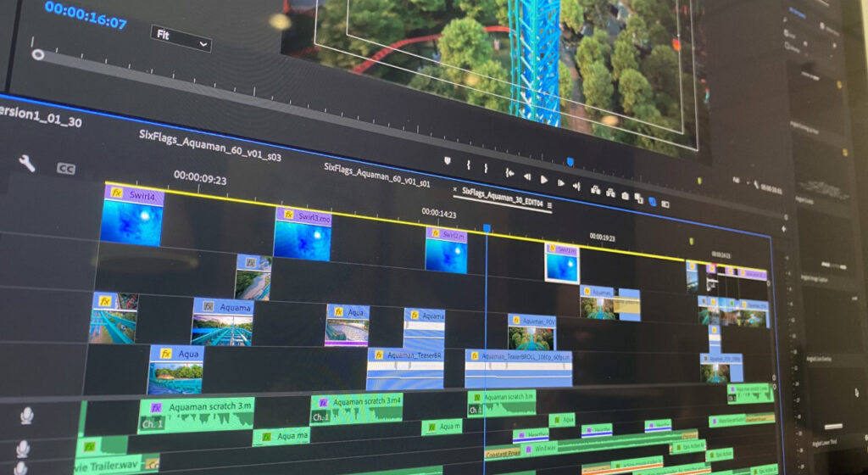Click program monitor zoom scrollbar handle

[37, 54]
